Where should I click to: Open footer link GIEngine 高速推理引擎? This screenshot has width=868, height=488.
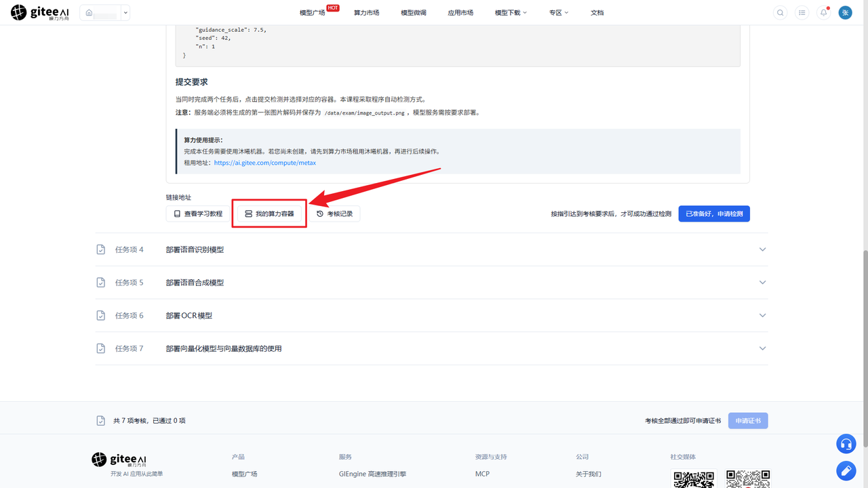click(372, 474)
